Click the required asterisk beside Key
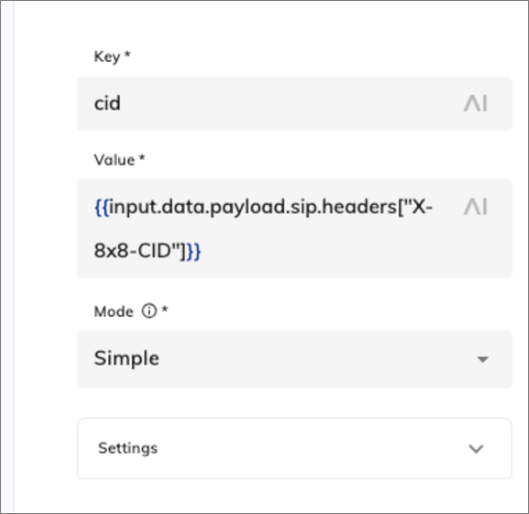 [x=127, y=54]
